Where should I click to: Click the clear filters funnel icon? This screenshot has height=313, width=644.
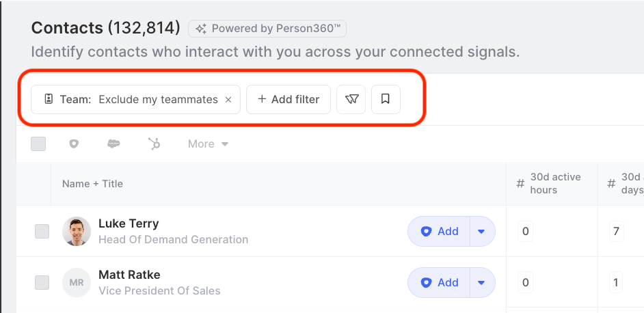(351, 99)
